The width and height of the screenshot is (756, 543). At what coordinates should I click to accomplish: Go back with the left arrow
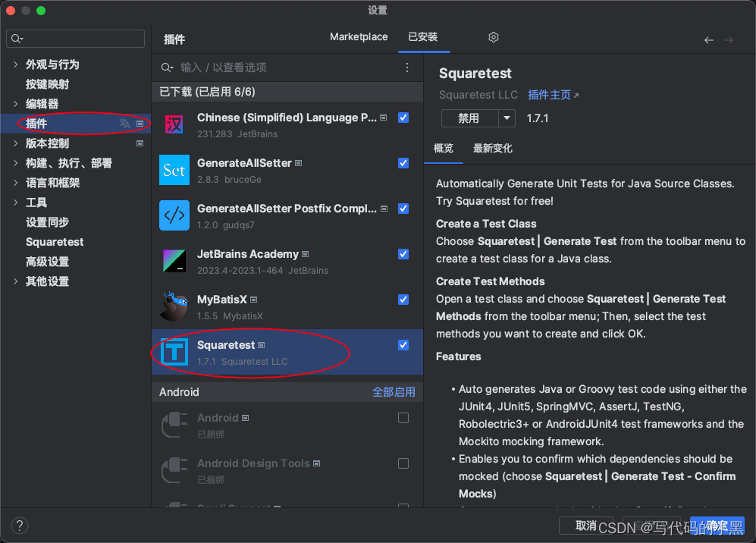tap(709, 40)
